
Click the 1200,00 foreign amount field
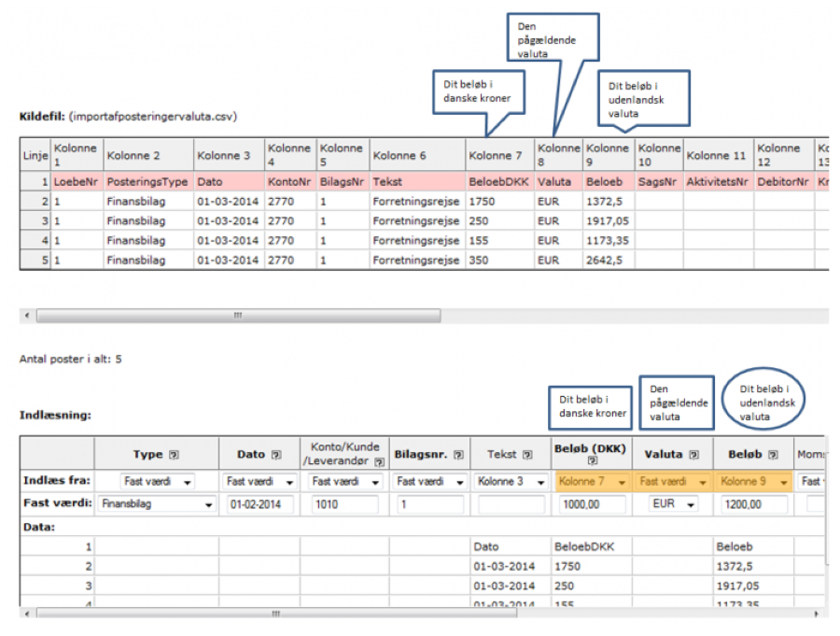point(755,505)
